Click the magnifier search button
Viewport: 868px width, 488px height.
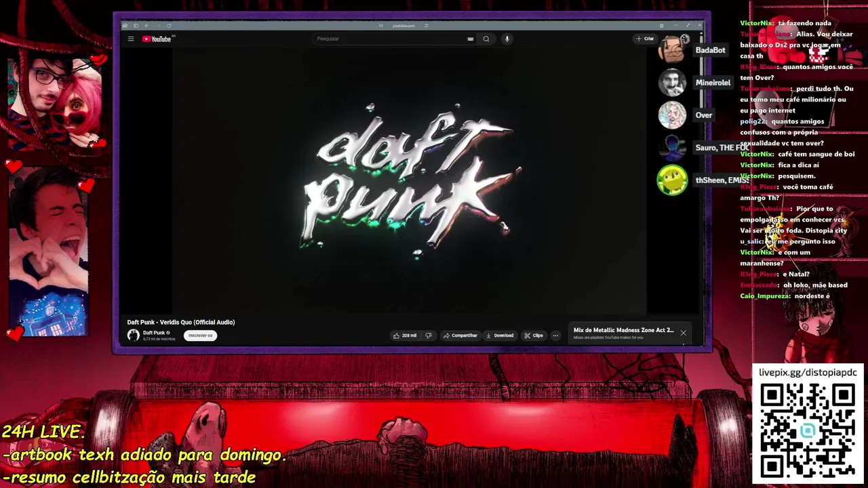point(486,39)
